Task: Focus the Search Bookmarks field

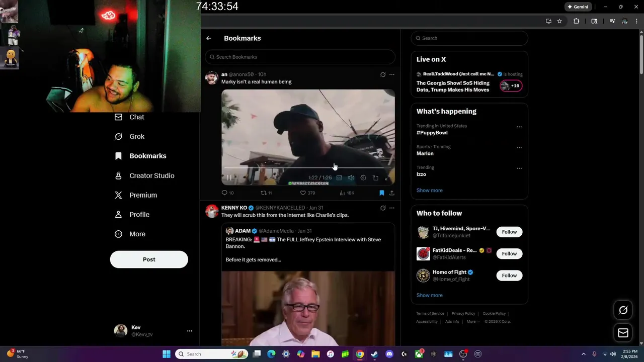Action: (x=300, y=57)
